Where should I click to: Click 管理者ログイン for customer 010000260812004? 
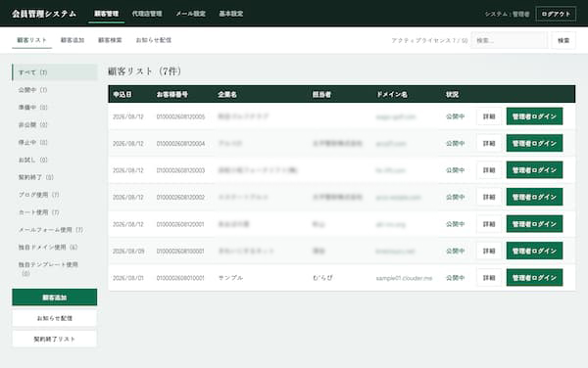534,143
